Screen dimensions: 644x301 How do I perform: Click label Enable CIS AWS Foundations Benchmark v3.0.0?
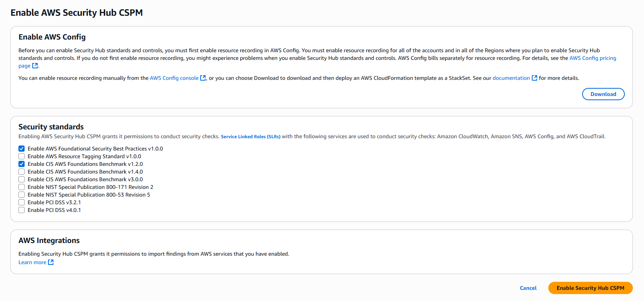[85, 179]
